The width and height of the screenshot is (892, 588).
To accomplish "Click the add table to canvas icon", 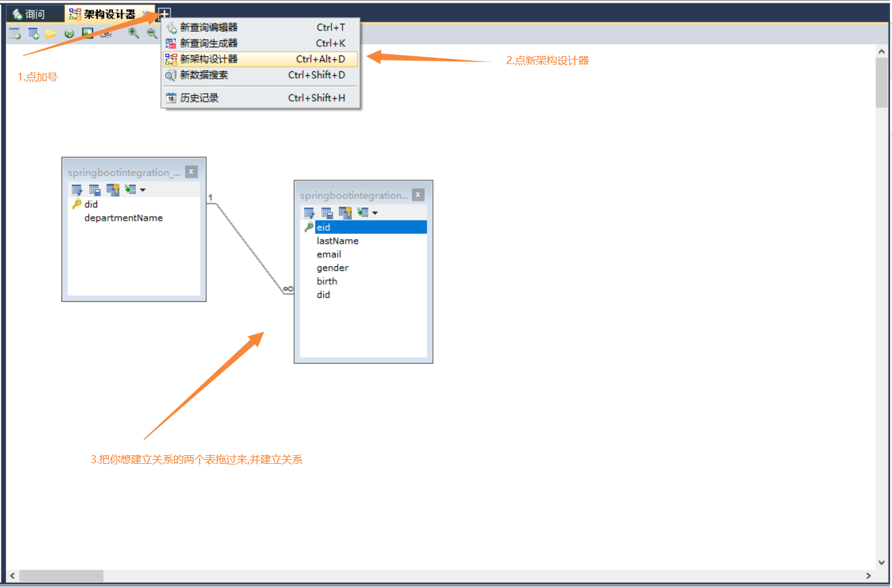I will click(x=33, y=33).
